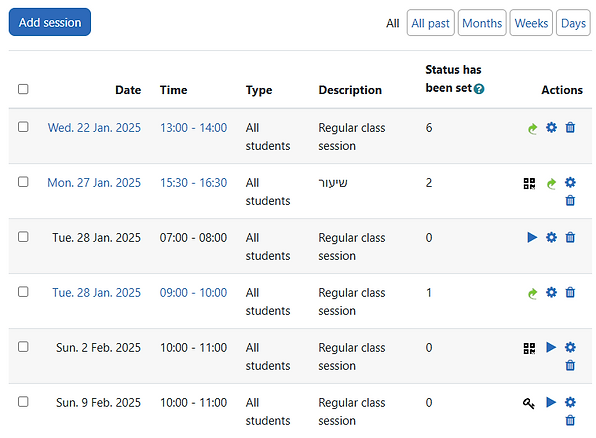The width and height of the screenshot is (596, 438).
Task: Open the Mon. 27 Jan. 2025 date link
Action: click(94, 183)
